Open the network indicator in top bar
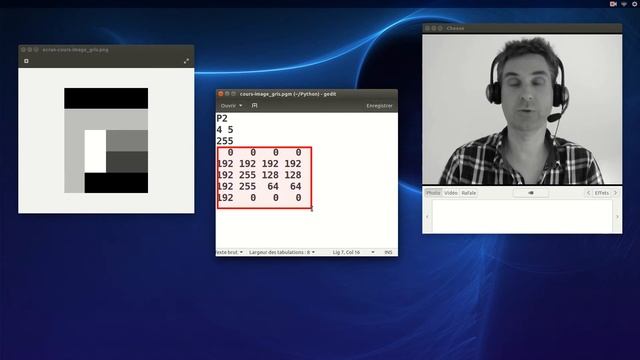Image resolution: width=640 pixels, height=360 pixels. tap(624, 4)
